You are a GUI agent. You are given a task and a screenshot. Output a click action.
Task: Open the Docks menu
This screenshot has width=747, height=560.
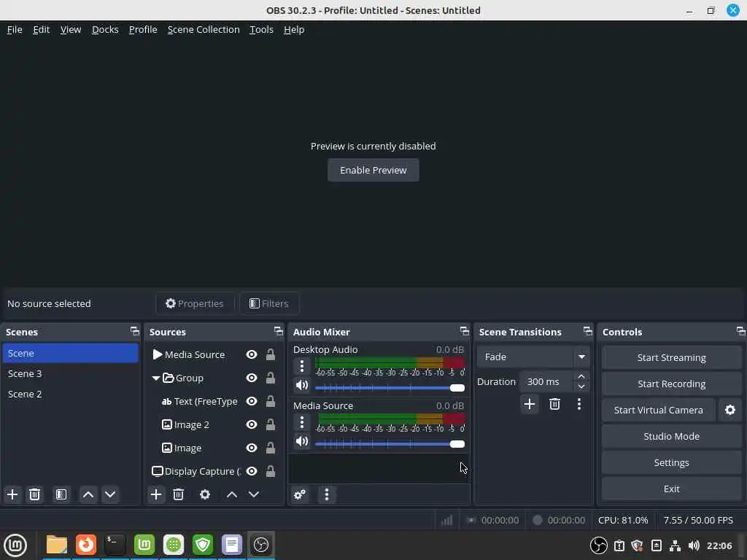pyautogui.click(x=105, y=29)
